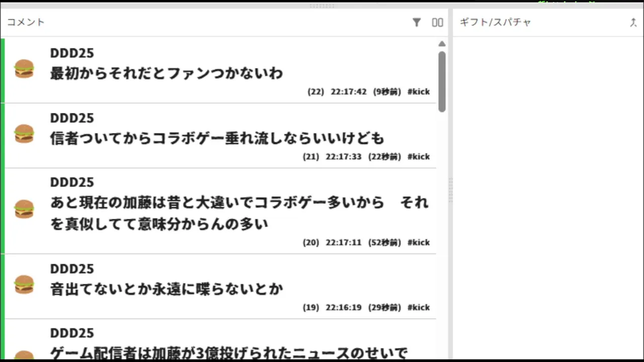Click burger avatar beside 最初からそれだとファンつかないわ

[24, 69]
